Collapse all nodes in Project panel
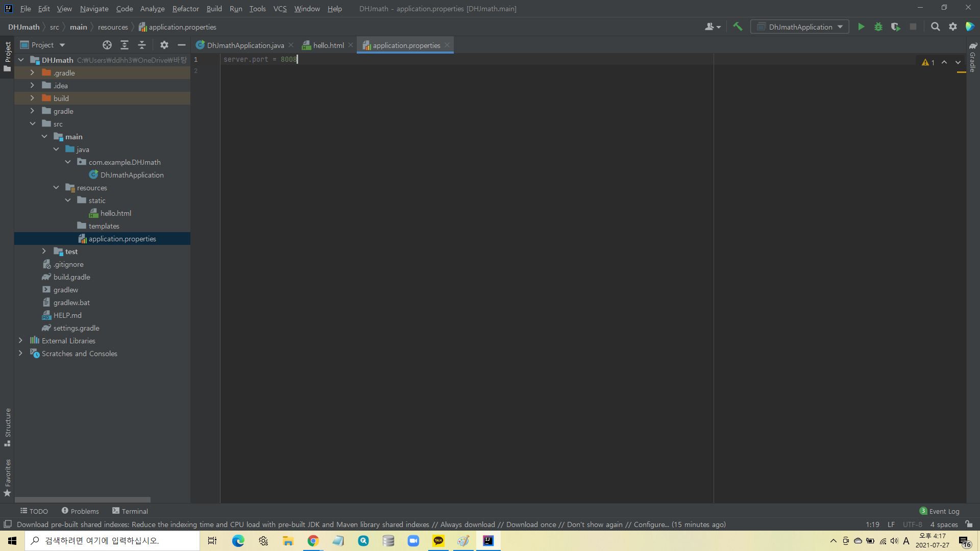980x551 pixels. coord(141,45)
